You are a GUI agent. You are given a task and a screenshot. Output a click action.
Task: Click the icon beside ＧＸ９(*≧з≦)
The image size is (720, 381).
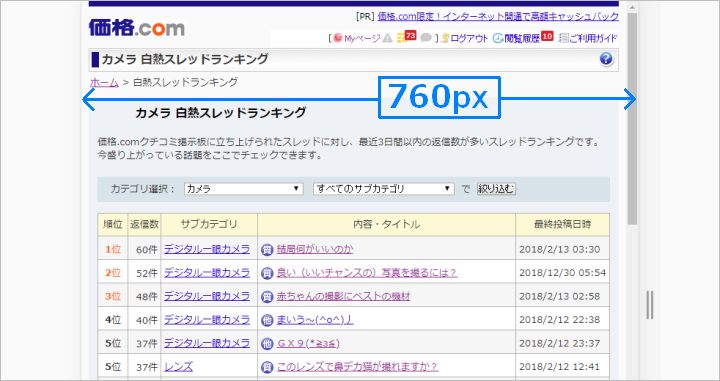tap(267, 343)
